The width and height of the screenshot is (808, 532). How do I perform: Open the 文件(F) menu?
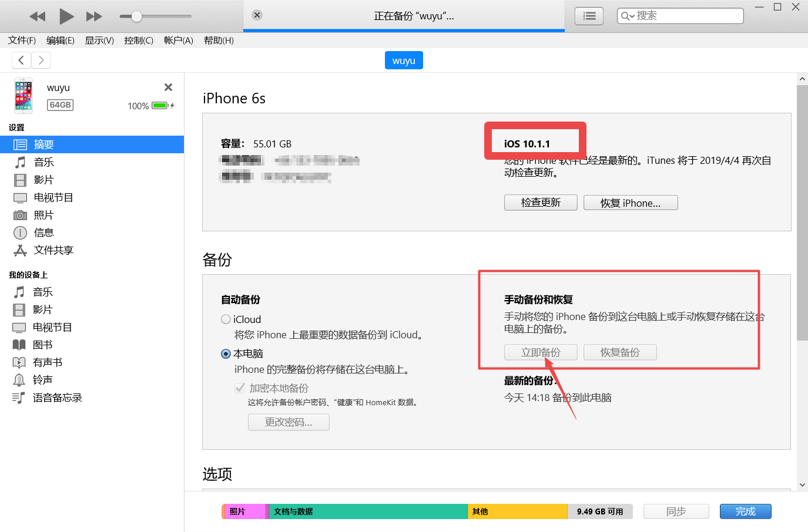pos(22,41)
